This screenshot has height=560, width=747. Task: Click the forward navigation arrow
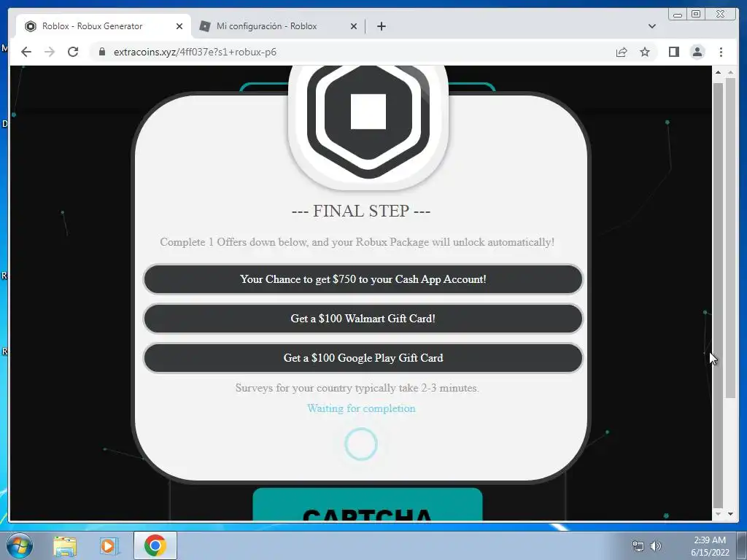click(x=50, y=52)
